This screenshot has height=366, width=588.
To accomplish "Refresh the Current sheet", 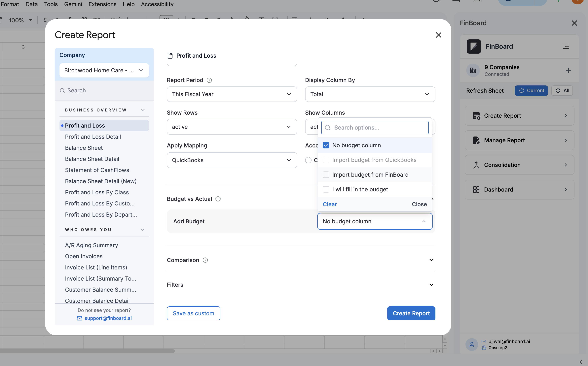I will click(x=531, y=91).
